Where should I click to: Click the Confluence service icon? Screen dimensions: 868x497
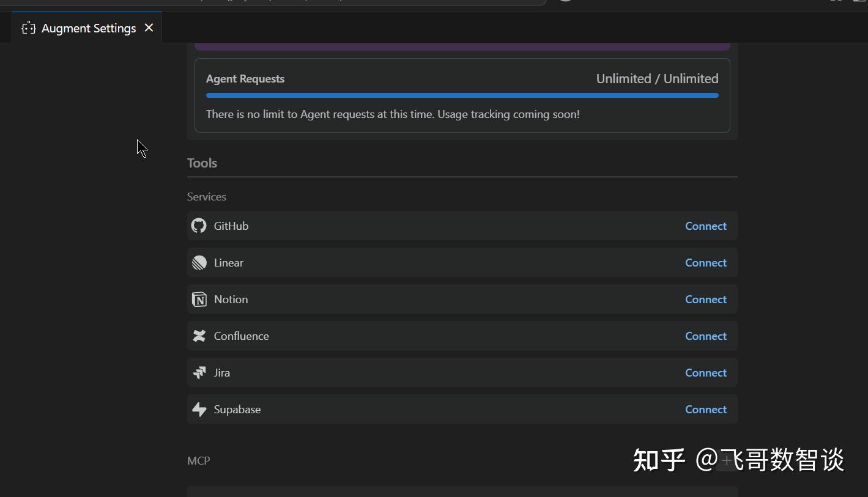(x=198, y=336)
